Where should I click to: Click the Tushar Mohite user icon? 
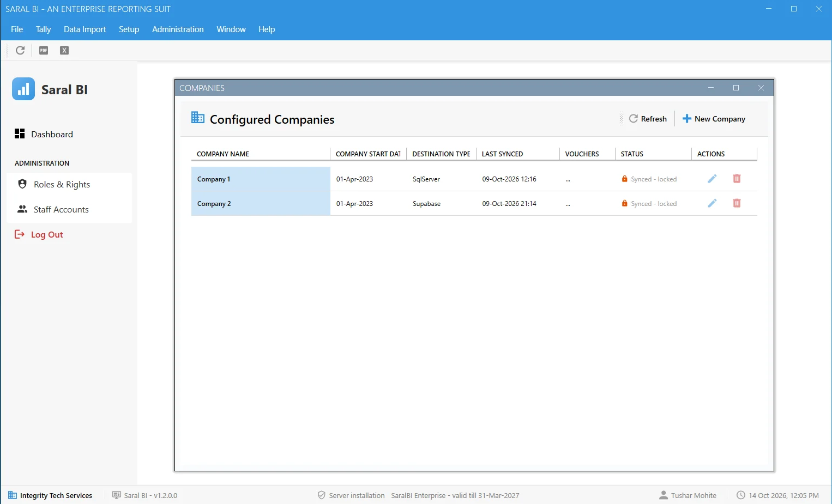tap(664, 495)
